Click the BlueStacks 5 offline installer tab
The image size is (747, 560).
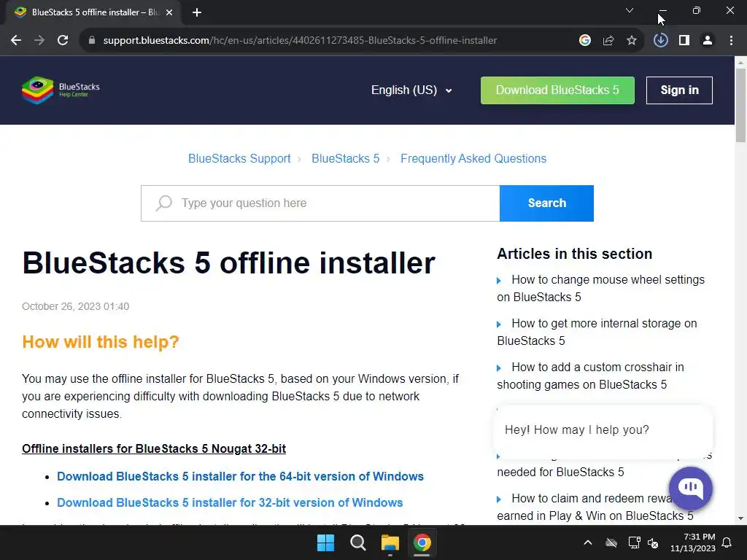(94, 12)
